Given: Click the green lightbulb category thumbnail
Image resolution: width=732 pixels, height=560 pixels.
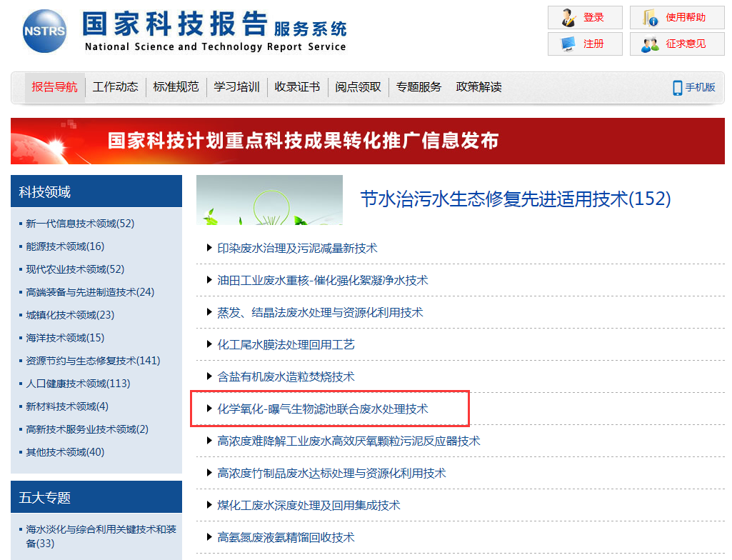Looking at the screenshot, I should tap(269, 200).
